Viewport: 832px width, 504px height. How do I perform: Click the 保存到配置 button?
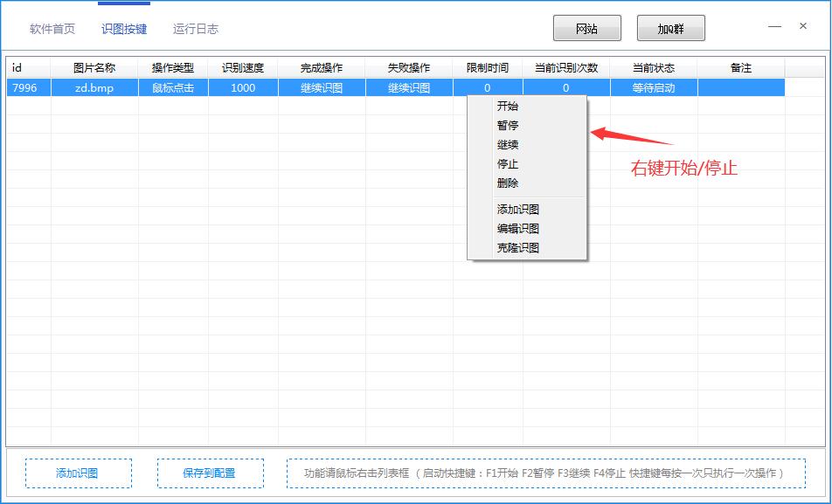point(210,473)
